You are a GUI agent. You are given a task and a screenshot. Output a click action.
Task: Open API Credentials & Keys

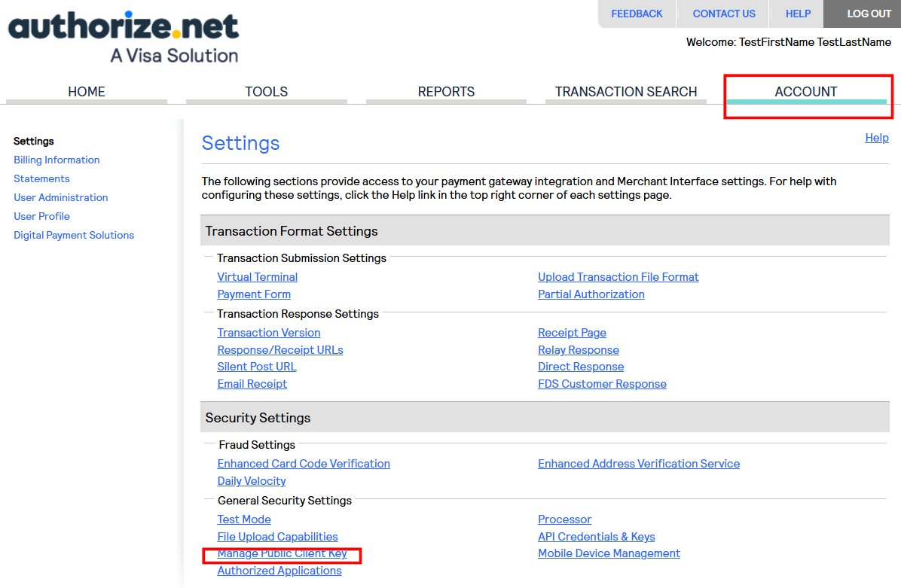pyautogui.click(x=597, y=536)
